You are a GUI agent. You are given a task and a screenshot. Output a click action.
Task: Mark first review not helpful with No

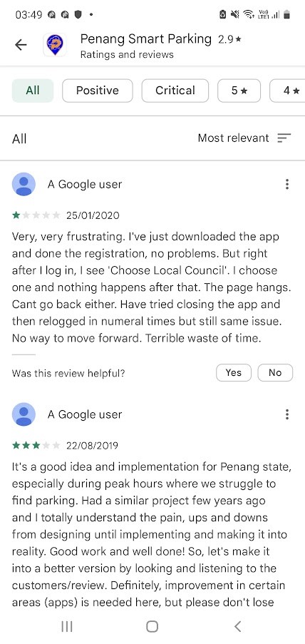click(275, 372)
